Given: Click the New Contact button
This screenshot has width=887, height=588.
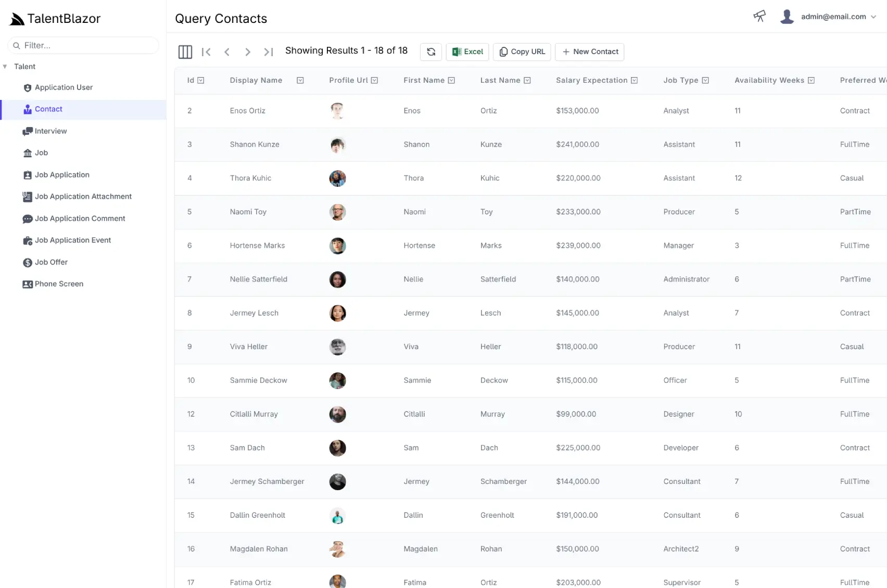Looking at the screenshot, I should click(590, 52).
